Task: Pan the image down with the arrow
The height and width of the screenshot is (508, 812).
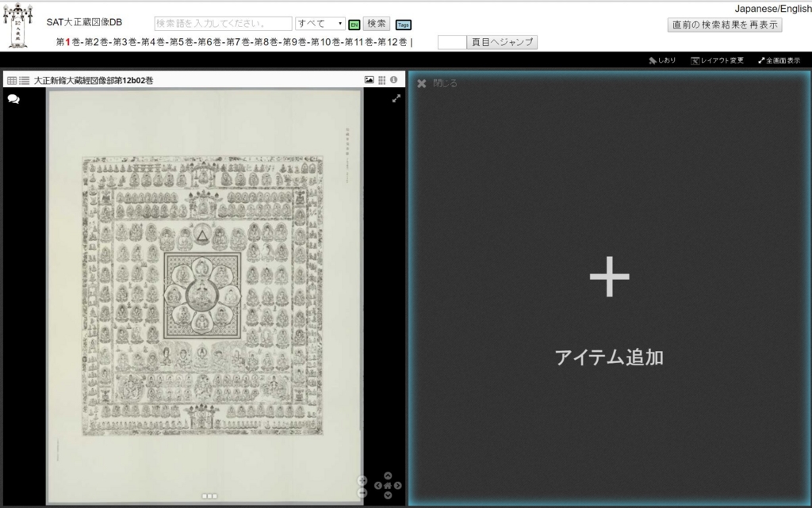Action: (388, 495)
